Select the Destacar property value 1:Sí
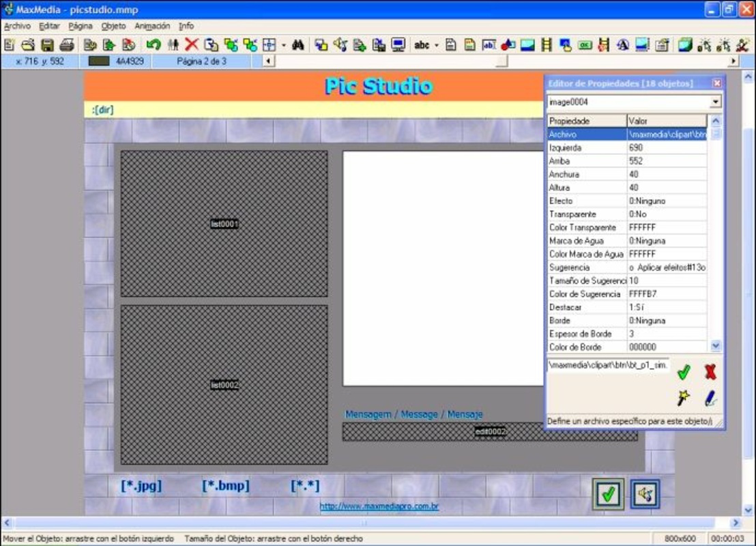 pos(667,307)
